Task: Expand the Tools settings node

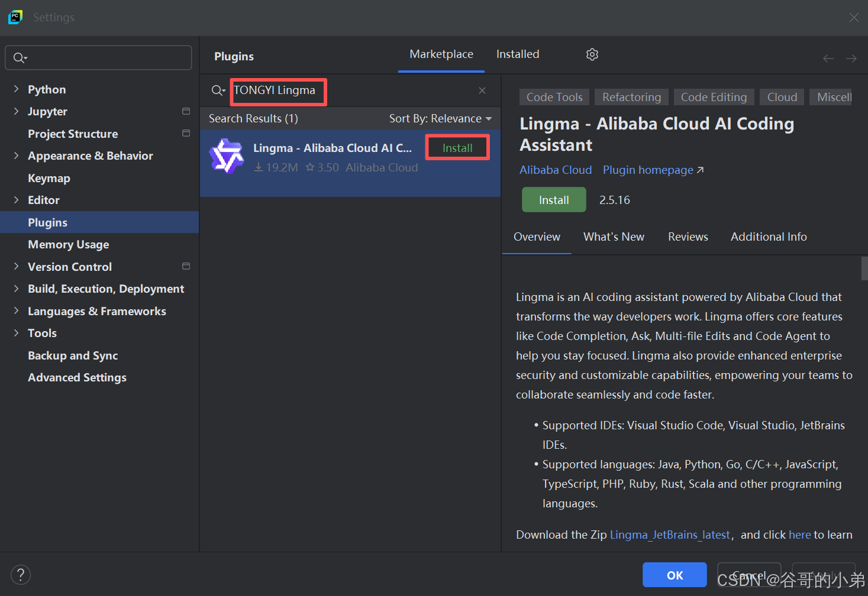Action: [x=16, y=332]
